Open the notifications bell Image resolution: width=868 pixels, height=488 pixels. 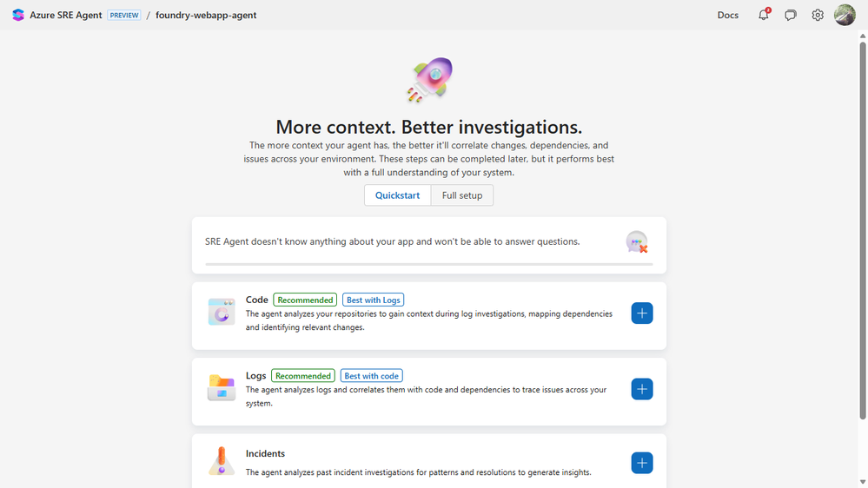(x=764, y=15)
